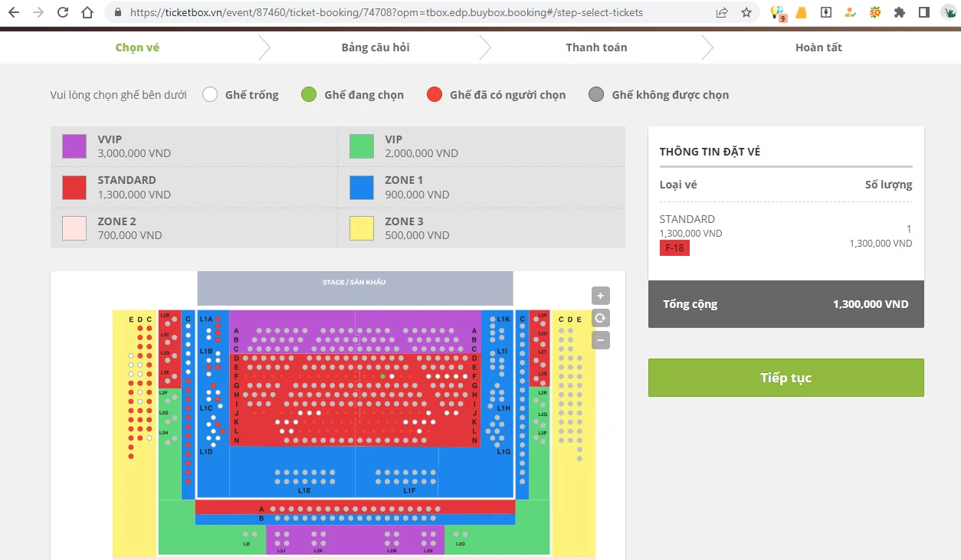Click the Số lượng column header

[889, 185]
